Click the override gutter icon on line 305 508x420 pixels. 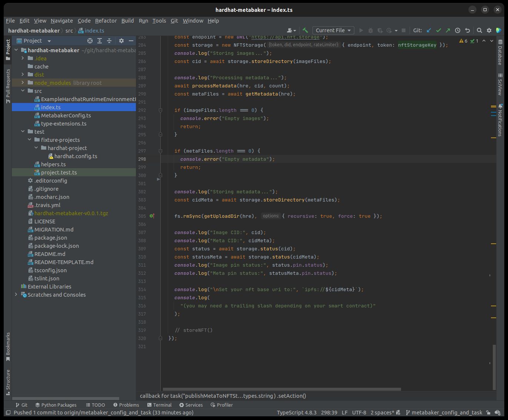point(152,216)
